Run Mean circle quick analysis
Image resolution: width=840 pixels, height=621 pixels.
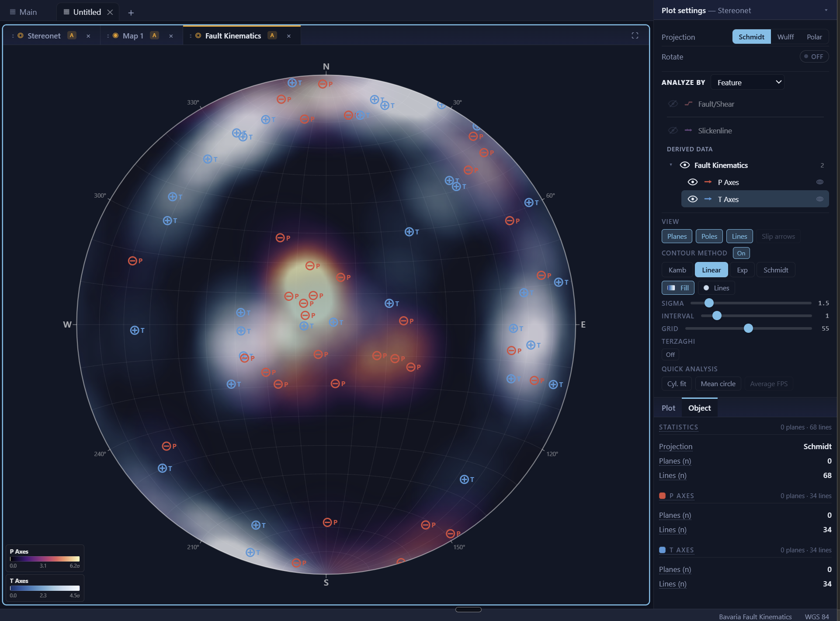(718, 384)
